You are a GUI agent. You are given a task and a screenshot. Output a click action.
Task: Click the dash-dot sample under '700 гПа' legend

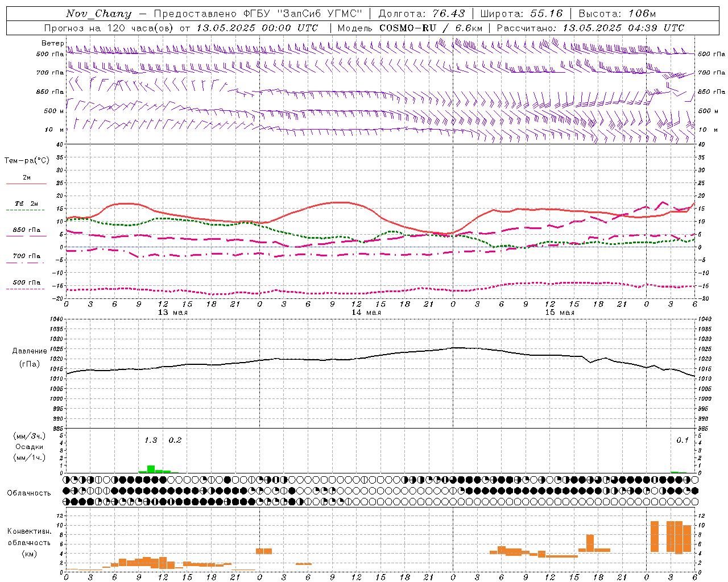26,263
